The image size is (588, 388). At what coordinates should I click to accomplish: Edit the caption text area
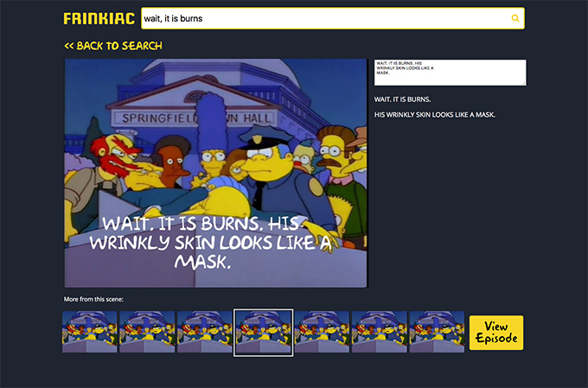pyautogui.click(x=450, y=73)
